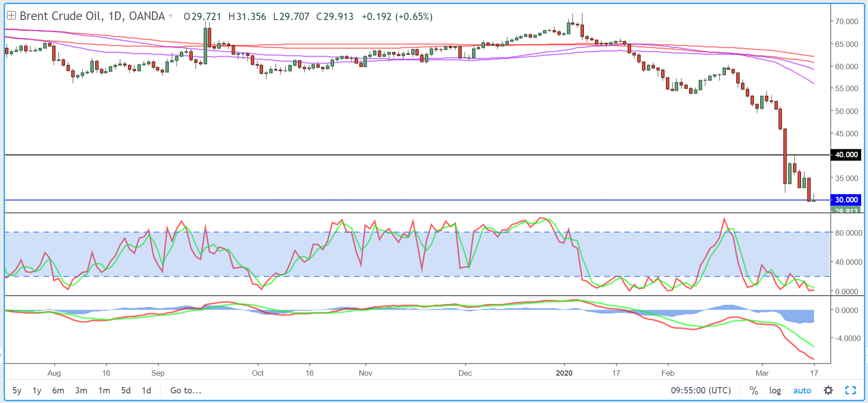
Task: Click the H31.356 high price value
Action: 247,16
